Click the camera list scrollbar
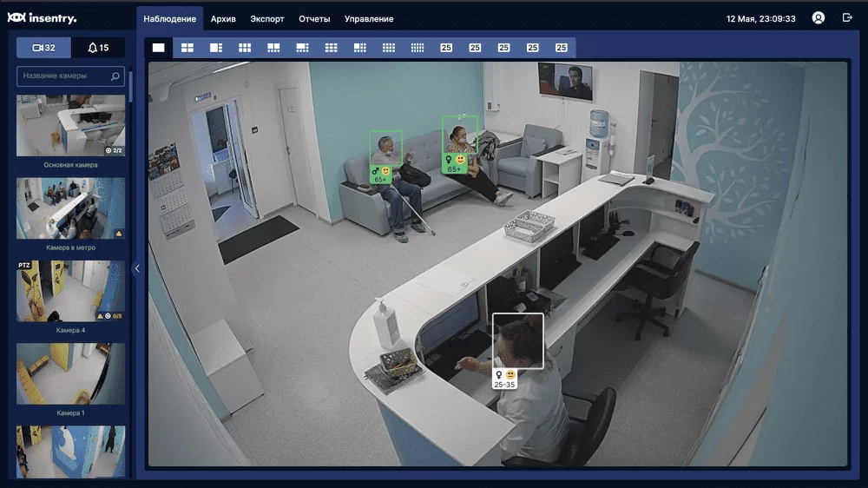868x488 pixels. pyautogui.click(x=131, y=86)
